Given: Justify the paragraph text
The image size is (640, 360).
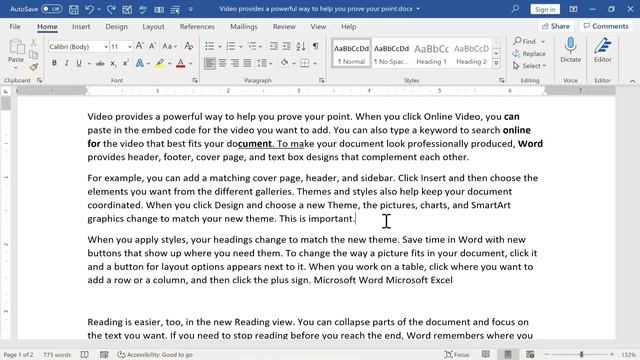Looking at the screenshot, I should click(247, 63).
